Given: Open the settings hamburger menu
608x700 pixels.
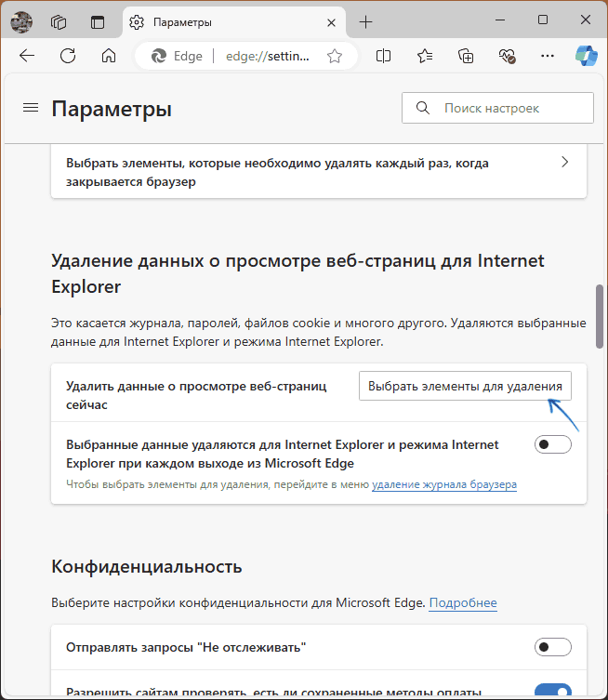Looking at the screenshot, I should (x=31, y=108).
